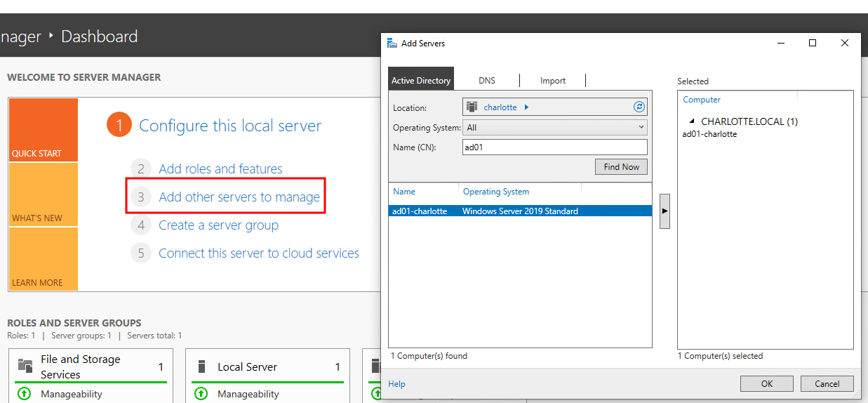Click Manageability under File and Storage Services
The height and width of the screenshot is (403, 868).
tap(72, 394)
